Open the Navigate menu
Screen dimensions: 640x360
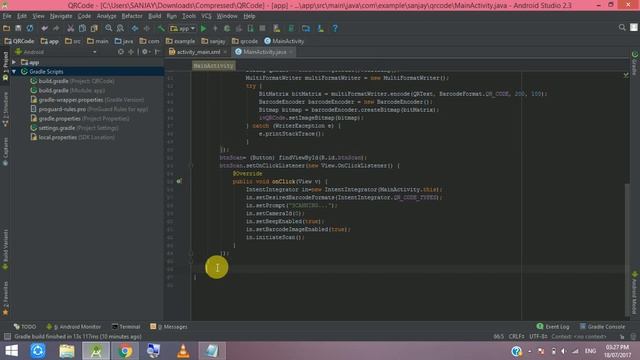[x=61, y=16]
